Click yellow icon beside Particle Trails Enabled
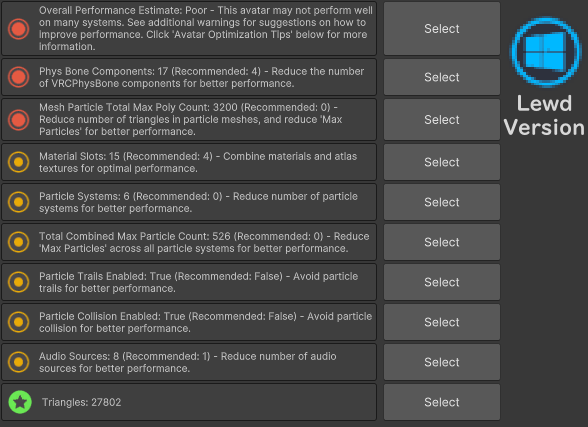Viewport: 588px width, 427px height. [x=19, y=282]
